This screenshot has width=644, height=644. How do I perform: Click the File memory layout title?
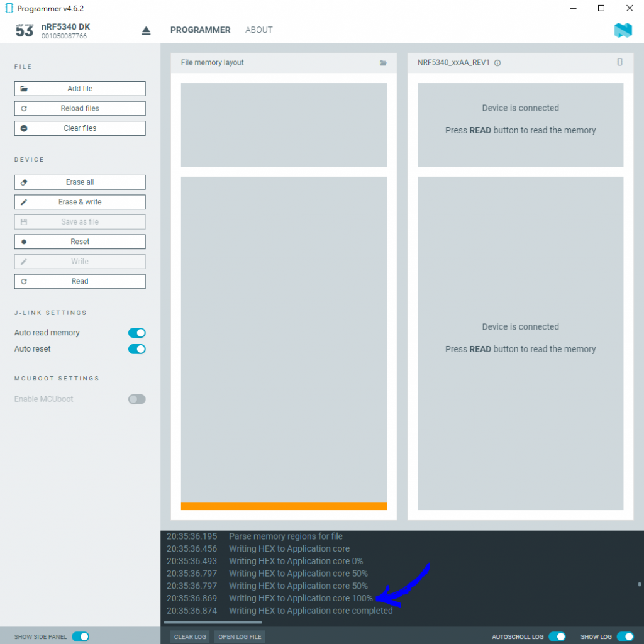212,62
